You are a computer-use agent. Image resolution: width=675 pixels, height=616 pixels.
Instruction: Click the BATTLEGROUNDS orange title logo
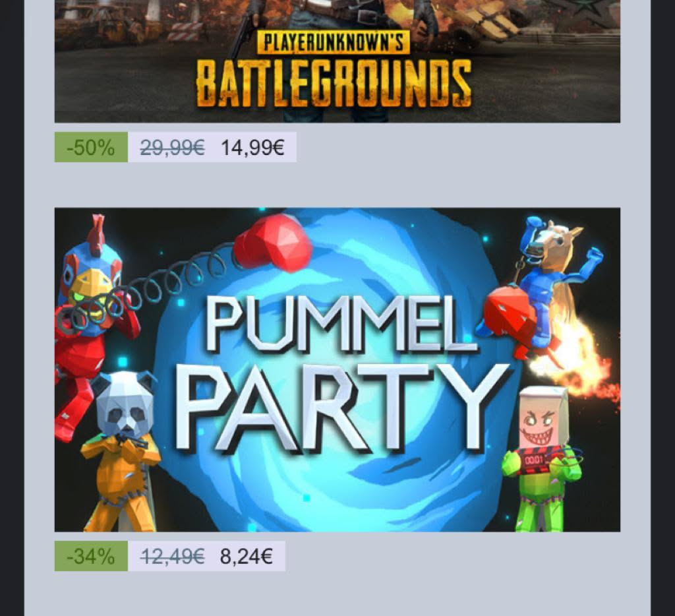point(334,84)
